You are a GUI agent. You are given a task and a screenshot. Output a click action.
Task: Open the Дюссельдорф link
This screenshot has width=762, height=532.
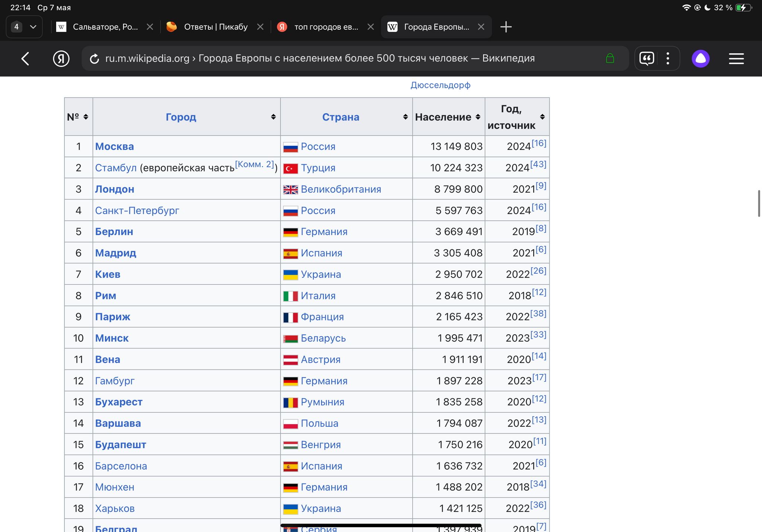coord(440,85)
